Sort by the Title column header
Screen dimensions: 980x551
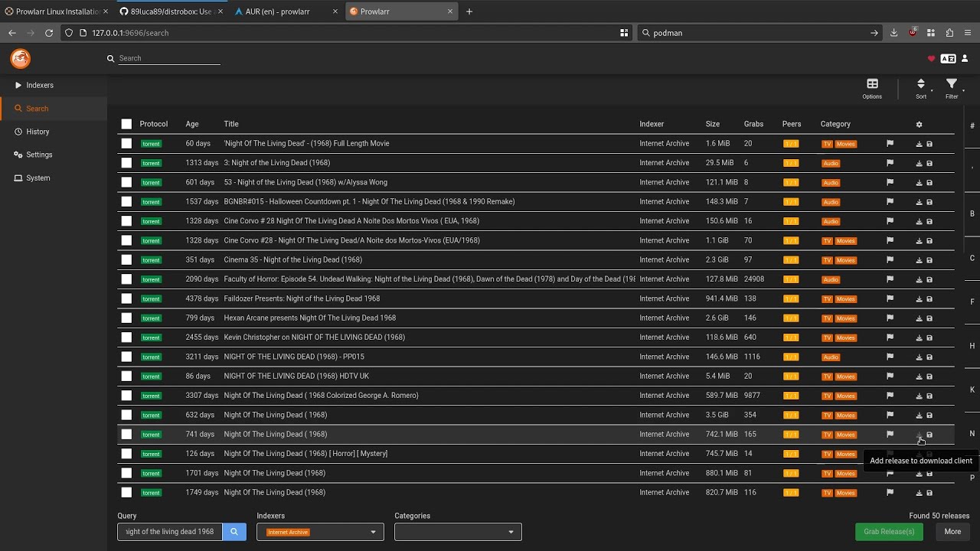[x=231, y=124]
